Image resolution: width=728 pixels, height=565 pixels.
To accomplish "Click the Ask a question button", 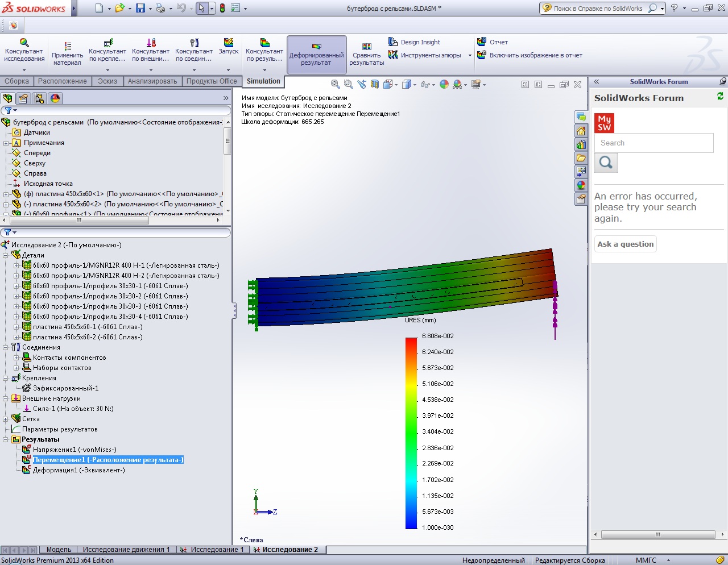I will tap(625, 244).
